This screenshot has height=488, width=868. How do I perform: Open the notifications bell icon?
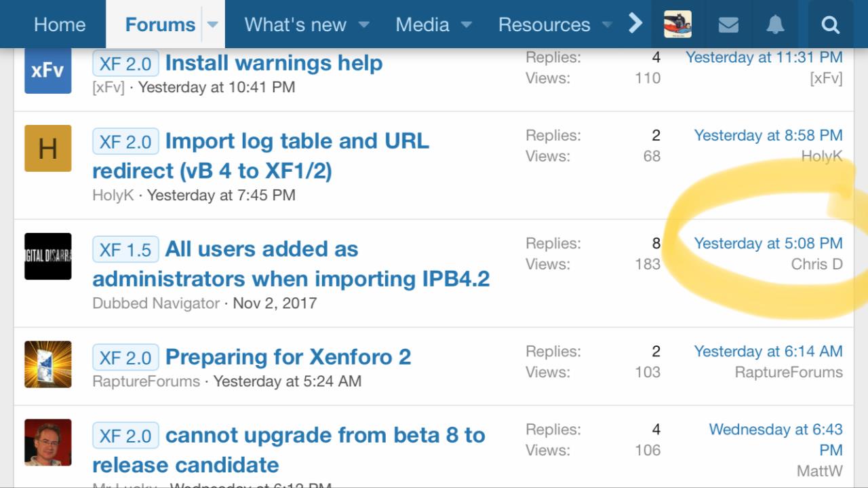click(x=775, y=25)
